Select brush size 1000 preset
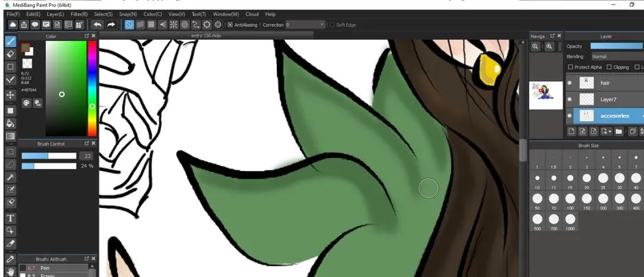This screenshot has width=644, height=277. click(570, 222)
